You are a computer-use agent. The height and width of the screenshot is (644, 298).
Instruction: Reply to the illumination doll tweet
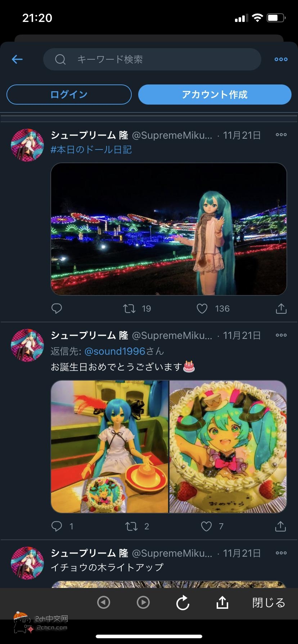tap(57, 308)
